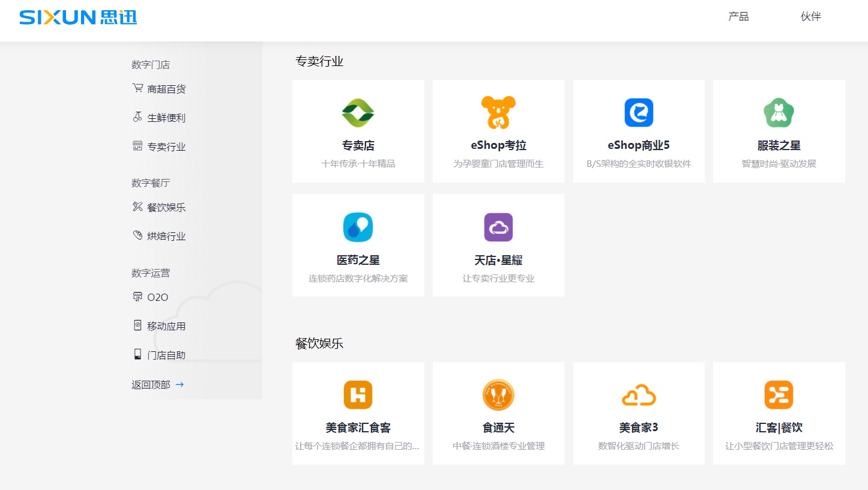Open the 食通天 product title
Image resolution: width=868 pixels, height=490 pixels.
click(498, 428)
